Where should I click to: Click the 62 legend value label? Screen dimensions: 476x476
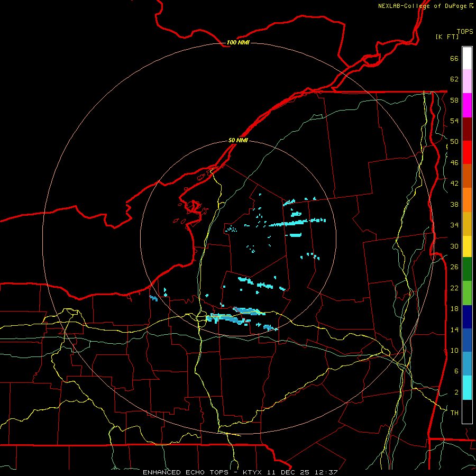[454, 79]
